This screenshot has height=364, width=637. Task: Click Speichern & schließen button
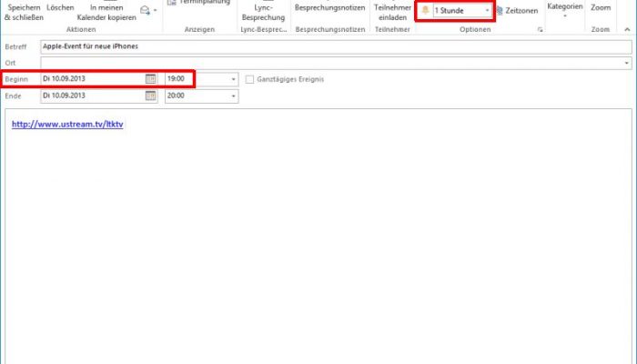pos(24,11)
